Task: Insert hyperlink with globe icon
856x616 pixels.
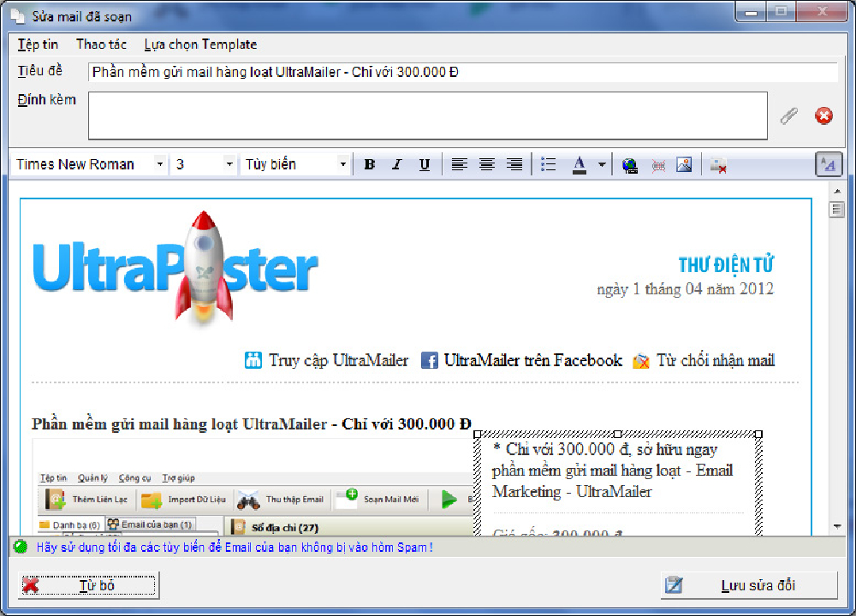Action: click(x=630, y=165)
